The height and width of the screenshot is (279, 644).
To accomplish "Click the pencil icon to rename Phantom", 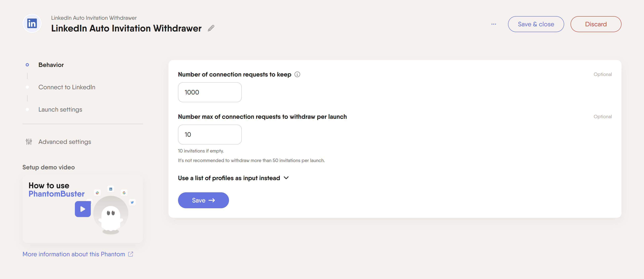I will 211,28.
